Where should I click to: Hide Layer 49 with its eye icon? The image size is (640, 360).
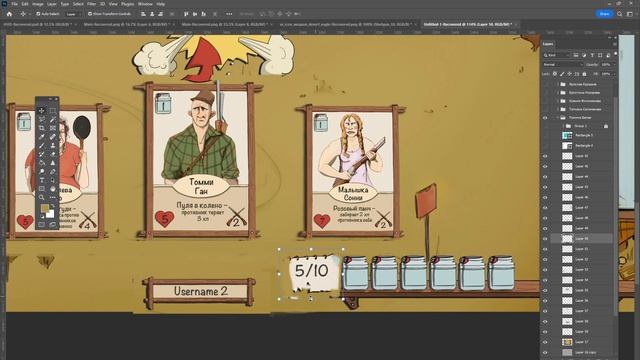[545, 229]
